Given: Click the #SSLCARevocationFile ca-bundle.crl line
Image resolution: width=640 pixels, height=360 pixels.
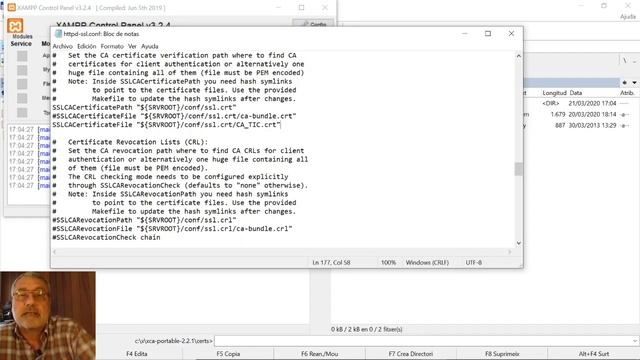Looking at the screenshot, I should pos(172,229).
